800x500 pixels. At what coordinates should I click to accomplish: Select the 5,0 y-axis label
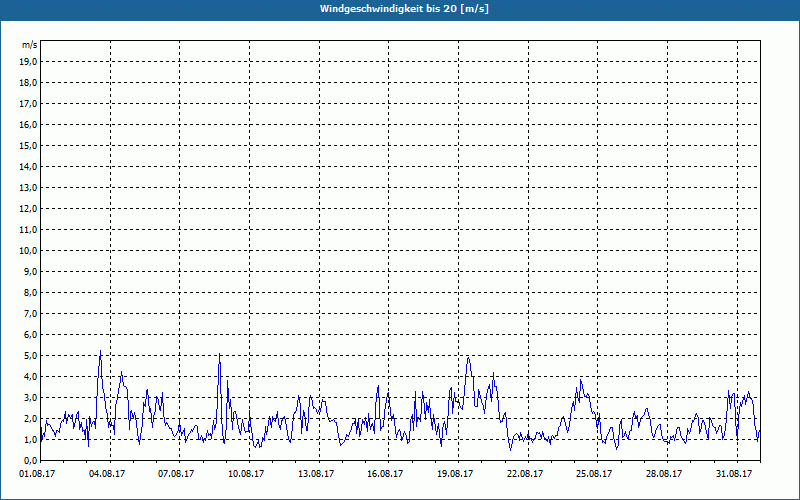tap(30, 355)
